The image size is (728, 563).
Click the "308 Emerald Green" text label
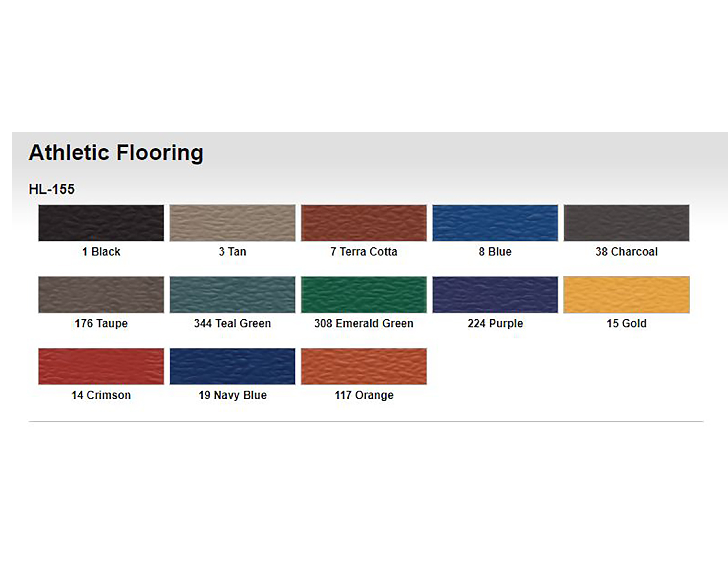click(x=364, y=323)
